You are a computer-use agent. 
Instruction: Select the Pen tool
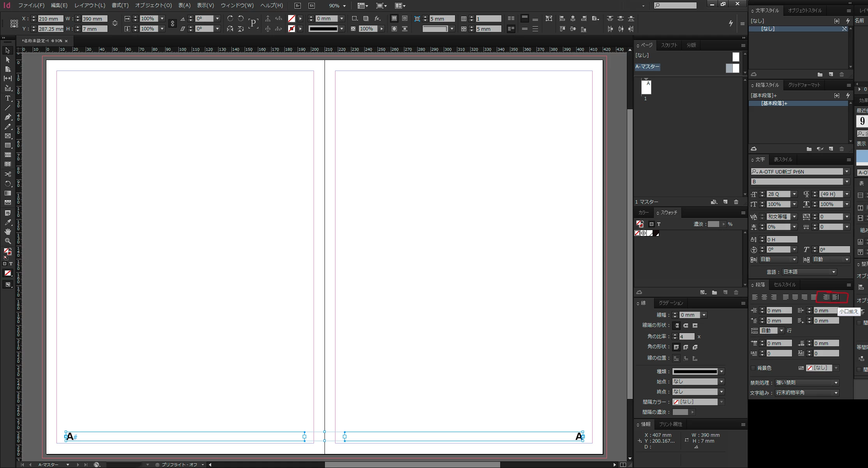tap(7, 117)
